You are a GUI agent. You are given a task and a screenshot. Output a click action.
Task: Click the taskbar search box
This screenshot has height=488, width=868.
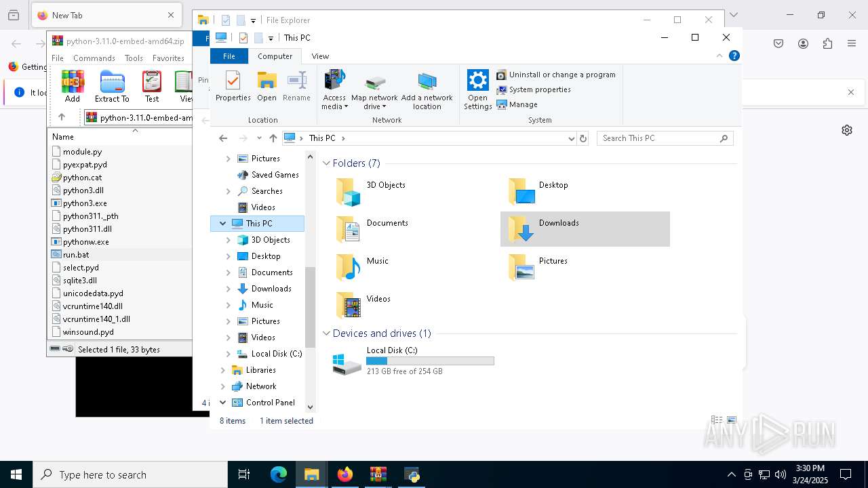pyautogui.click(x=130, y=474)
